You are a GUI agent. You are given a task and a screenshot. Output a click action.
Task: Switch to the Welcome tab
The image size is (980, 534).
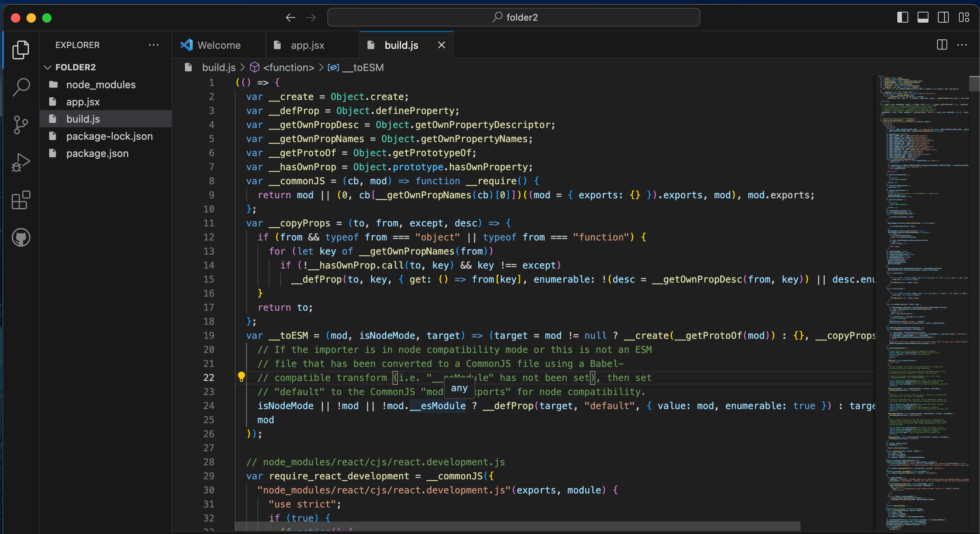[x=219, y=45]
